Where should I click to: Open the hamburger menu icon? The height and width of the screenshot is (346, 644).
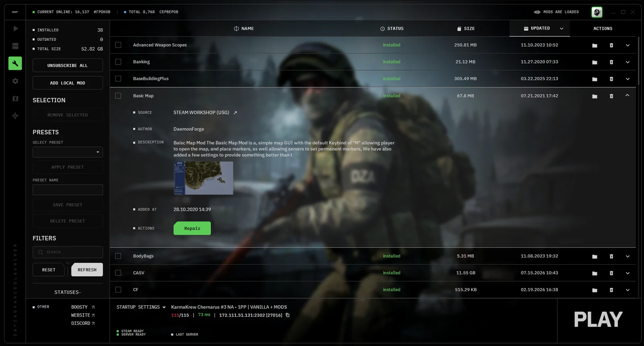[x=15, y=12]
